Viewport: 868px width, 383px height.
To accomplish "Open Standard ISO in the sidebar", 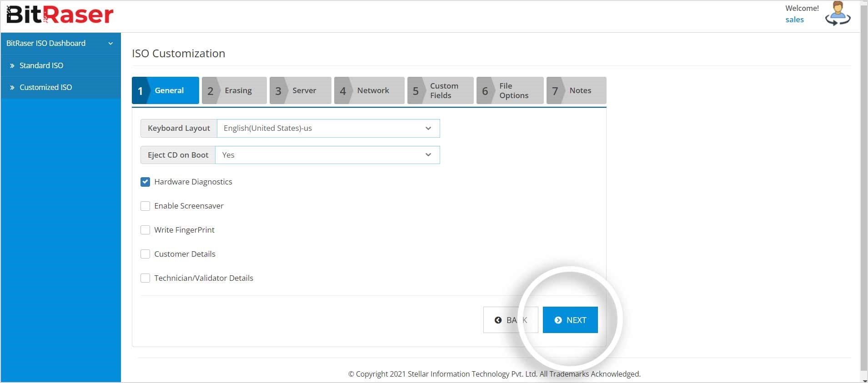I will [x=61, y=65].
